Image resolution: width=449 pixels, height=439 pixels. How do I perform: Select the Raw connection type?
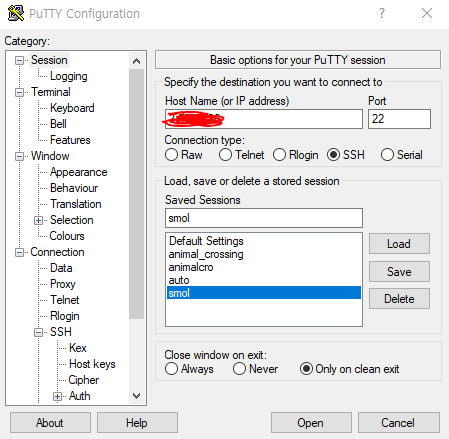pyautogui.click(x=171, y=155)
